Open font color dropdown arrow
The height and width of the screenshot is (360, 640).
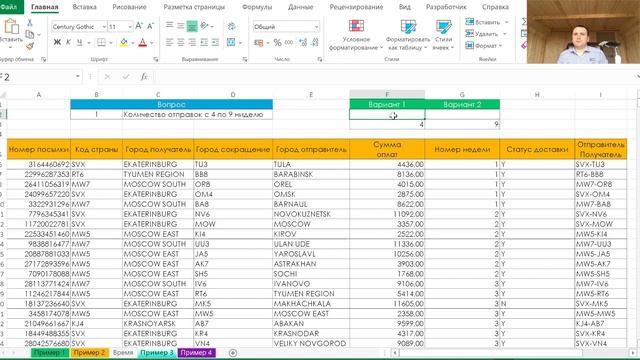point(151,42)
